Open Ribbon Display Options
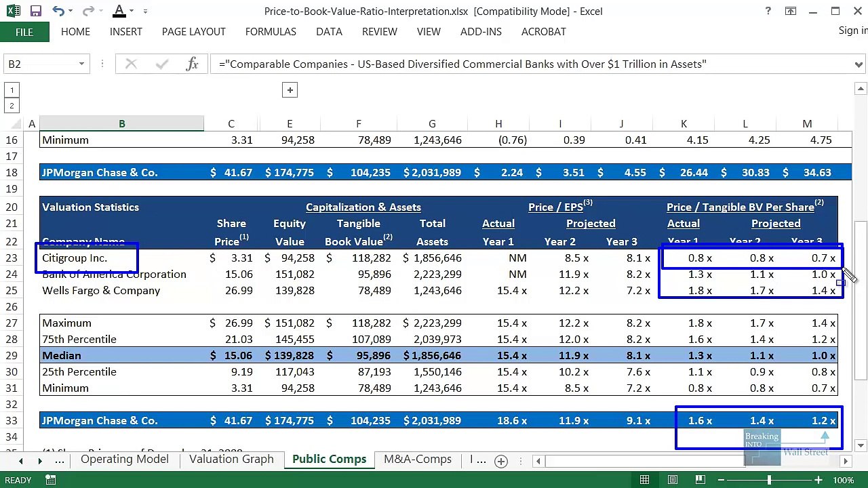The width and height of the screenshot is (868, 488). click(791, 11)
